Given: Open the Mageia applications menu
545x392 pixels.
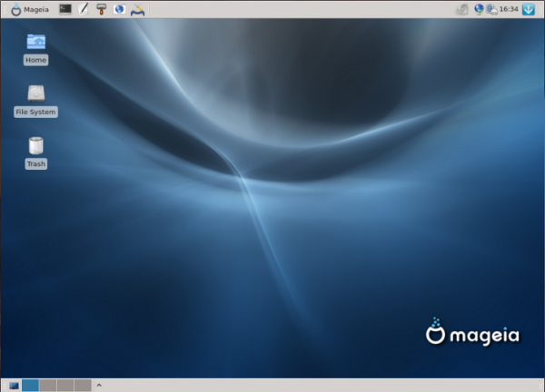Looking at the screenshot, I should click(x=30, y=9).
